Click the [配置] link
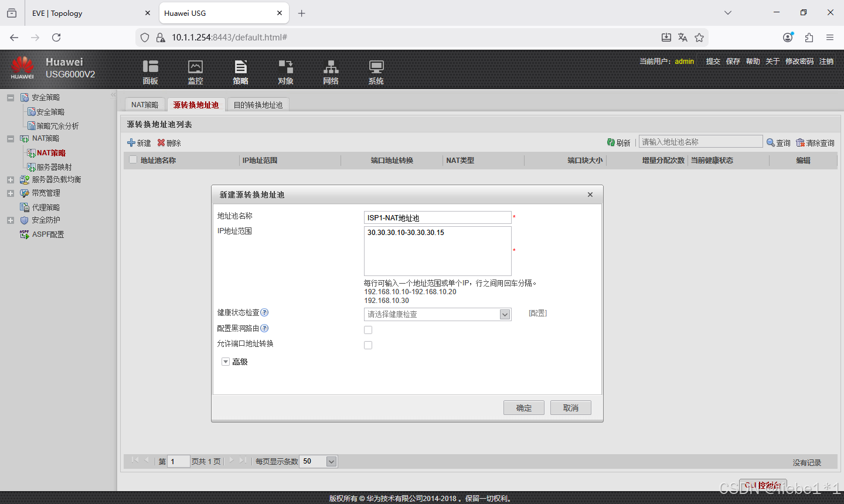 [537, 314]
